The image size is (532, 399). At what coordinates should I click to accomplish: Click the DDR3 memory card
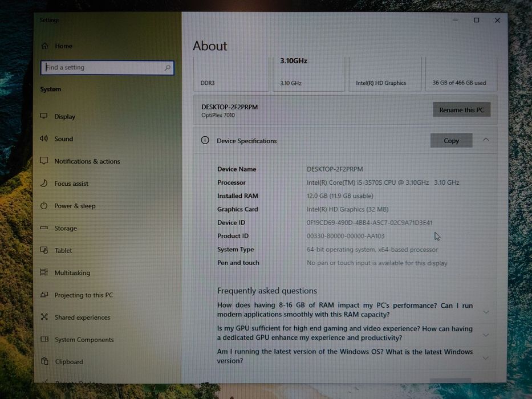pos(231,74)
